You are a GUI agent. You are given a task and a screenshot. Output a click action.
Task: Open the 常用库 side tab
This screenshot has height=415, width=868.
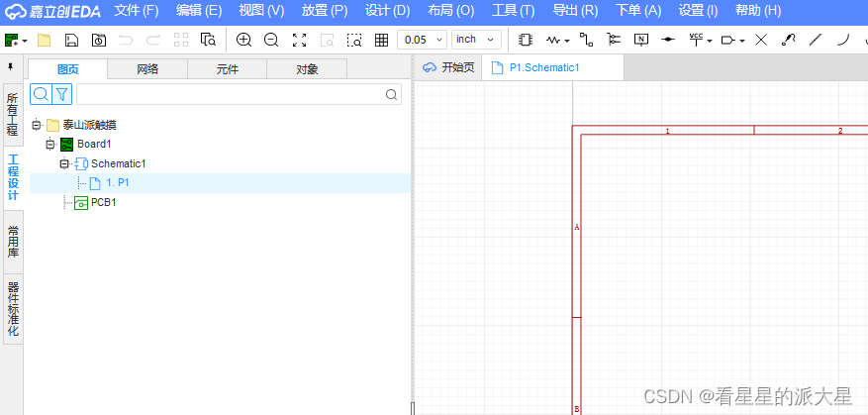click(13, 242)
